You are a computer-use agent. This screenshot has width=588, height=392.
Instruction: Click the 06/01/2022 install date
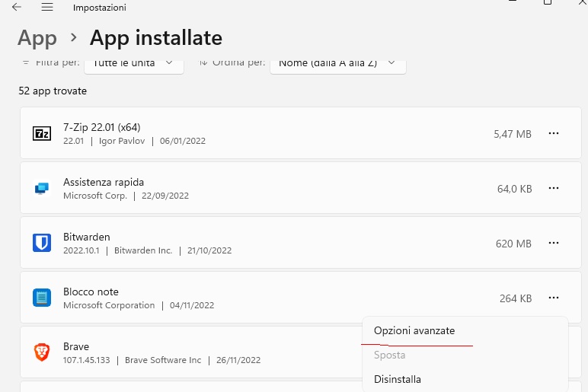pyautogui.click(x=183, y=141)
